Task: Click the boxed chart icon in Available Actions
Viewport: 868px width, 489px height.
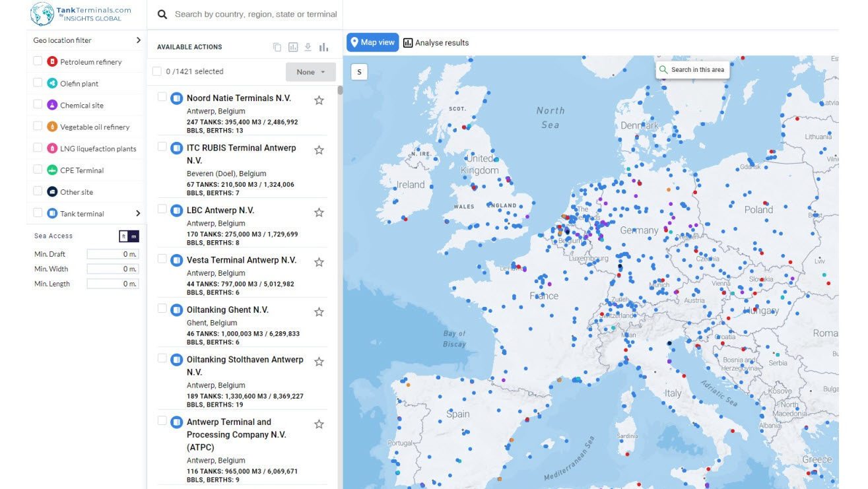Action: point(293,47)
